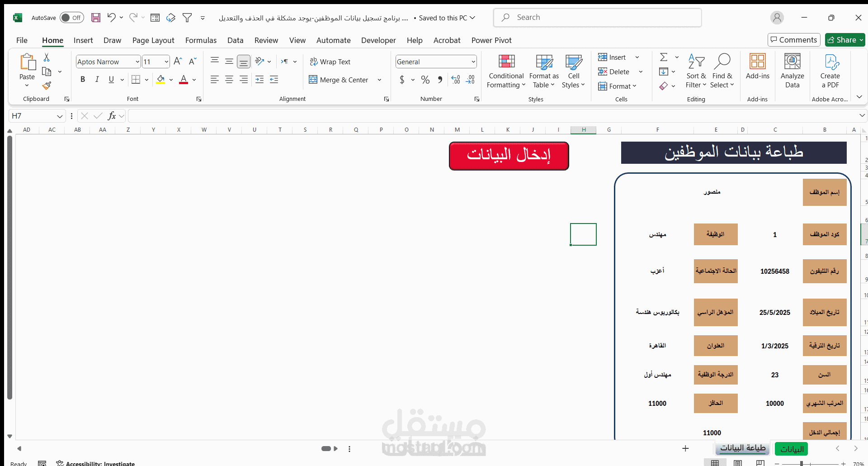This screenshot has width=868, height=466.
Task: Click Create a PDF icon
Action: pyautogui.click(x=830, y=71)
